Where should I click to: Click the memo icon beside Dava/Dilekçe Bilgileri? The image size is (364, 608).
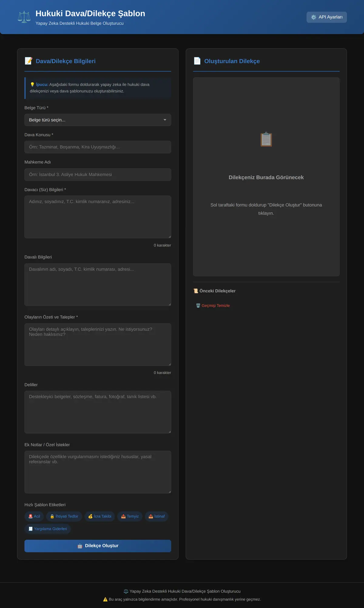(29, 61)
